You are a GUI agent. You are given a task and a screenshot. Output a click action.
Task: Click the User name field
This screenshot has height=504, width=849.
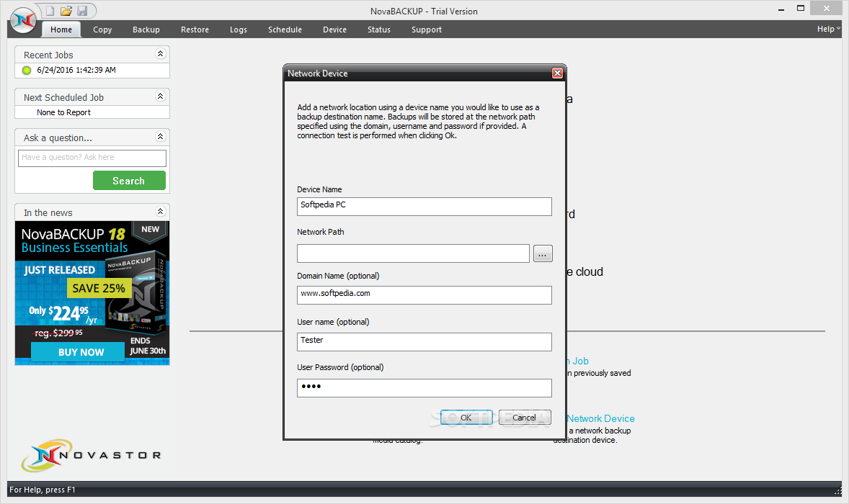(424, 342)
